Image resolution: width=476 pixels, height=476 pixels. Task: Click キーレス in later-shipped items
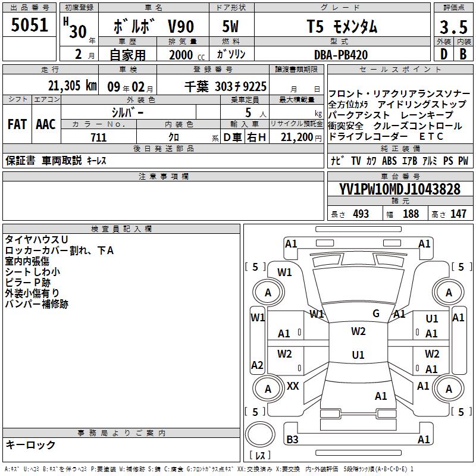[x=96, y=161]
